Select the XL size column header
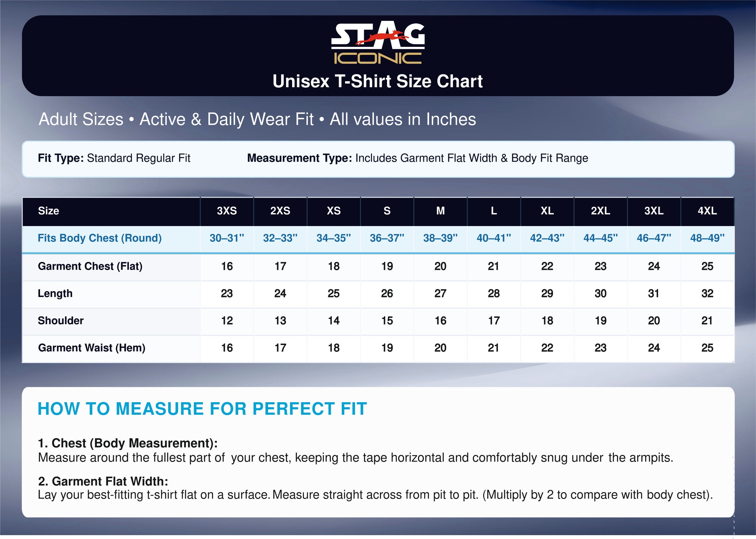The image size is (756, 539). [547, 211]
